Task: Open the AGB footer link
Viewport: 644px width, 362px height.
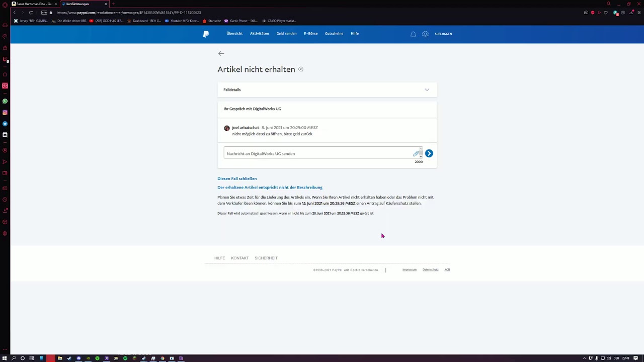Action: point(447,269)
